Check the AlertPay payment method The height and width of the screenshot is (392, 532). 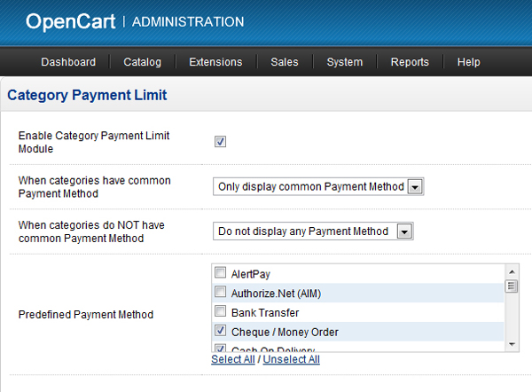coord(221,274)
